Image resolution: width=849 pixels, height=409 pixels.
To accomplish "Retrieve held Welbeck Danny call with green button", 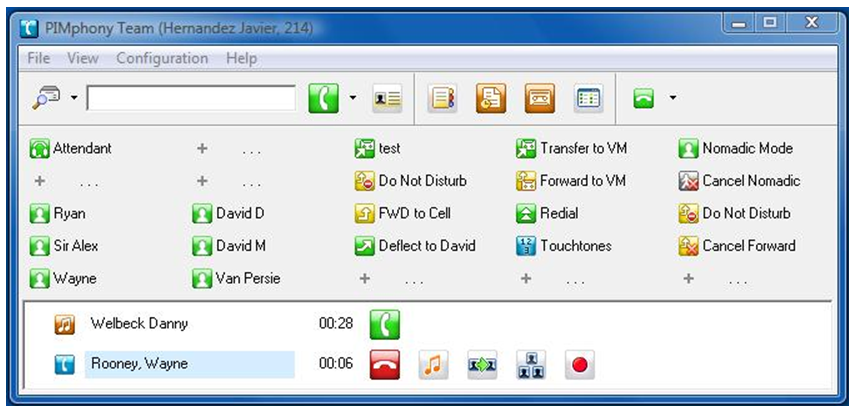I will 384,324.
